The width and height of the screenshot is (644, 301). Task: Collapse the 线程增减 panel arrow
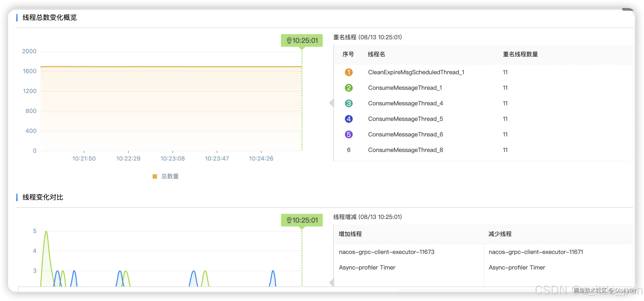332,282
